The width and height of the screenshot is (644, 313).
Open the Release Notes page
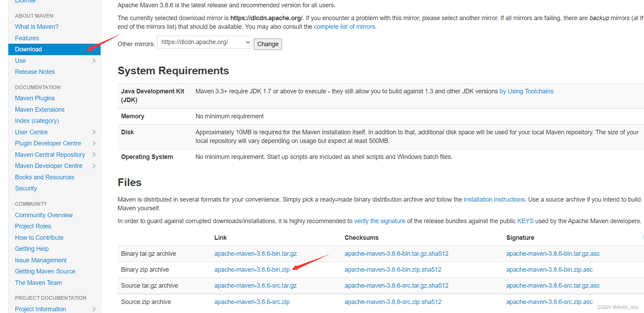[x=35, y=72]
